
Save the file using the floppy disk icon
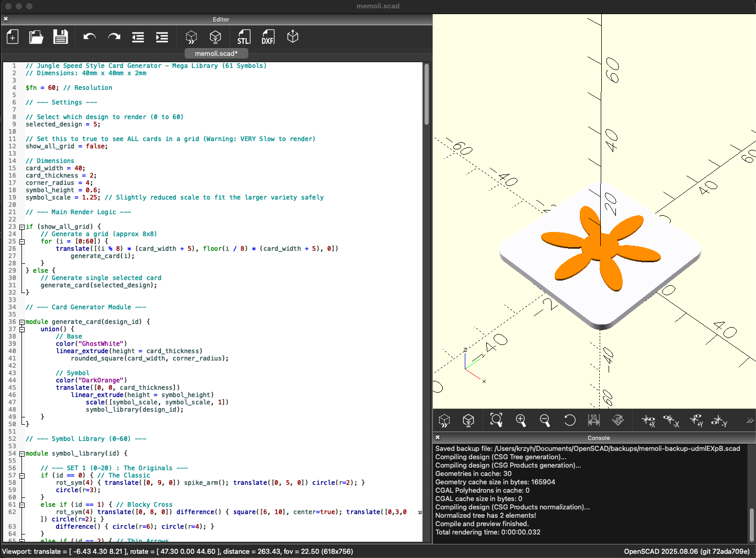pyautogui.click(x=61, y=37)
